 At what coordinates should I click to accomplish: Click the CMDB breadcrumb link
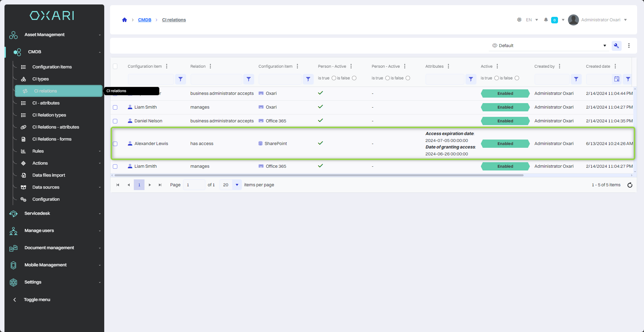click(x=144, y=20)
